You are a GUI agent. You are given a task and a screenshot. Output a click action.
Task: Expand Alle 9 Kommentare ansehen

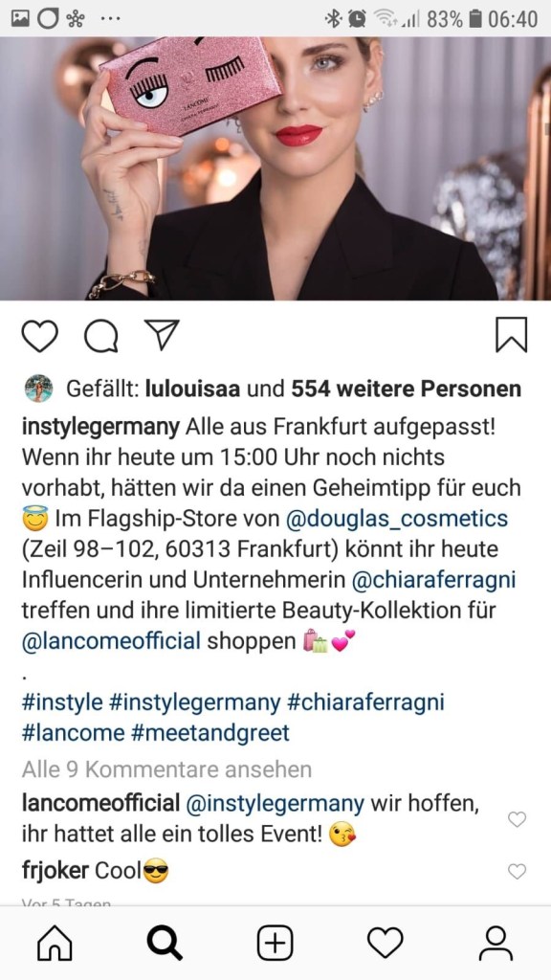pos(166,769)
